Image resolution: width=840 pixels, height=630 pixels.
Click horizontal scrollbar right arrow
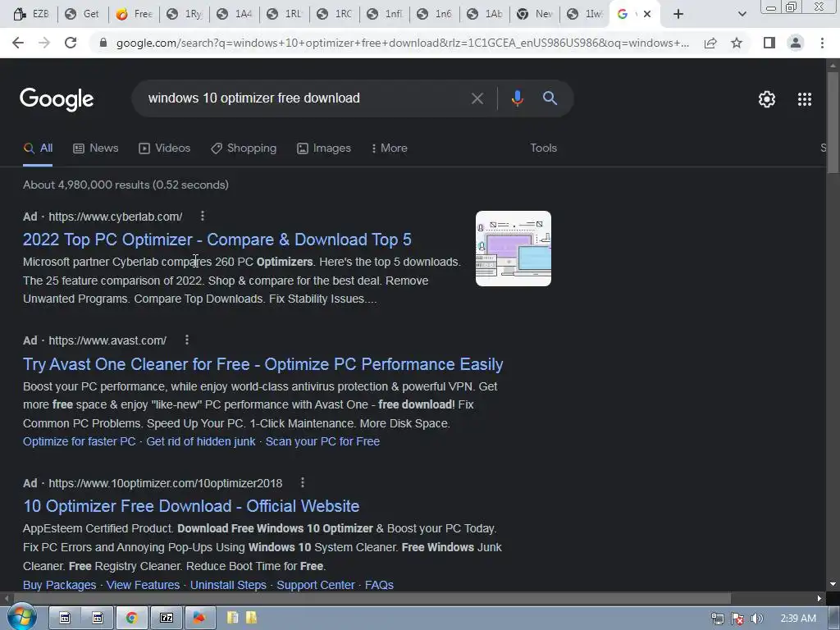point(819,598)
